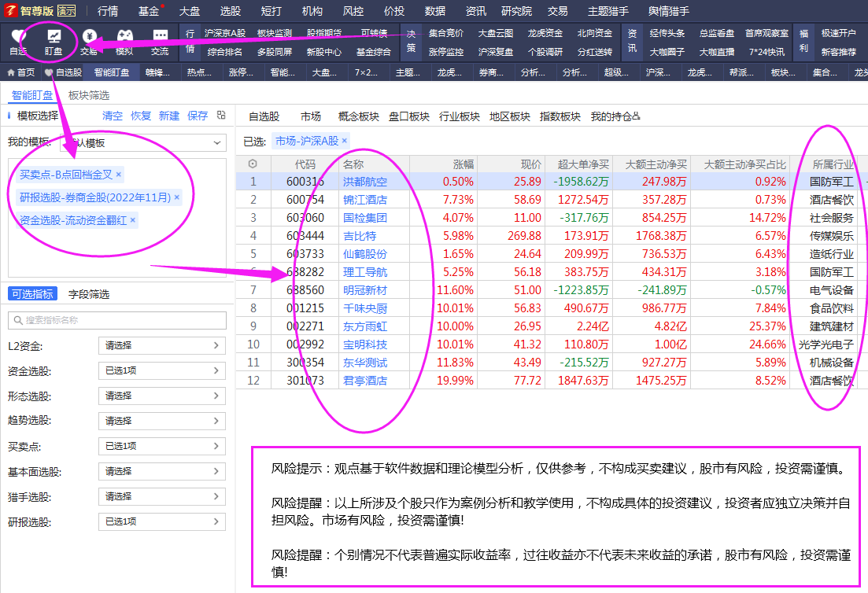
Task: Sort by the 超大单净买 column header
Action: (x=583, y=164)
